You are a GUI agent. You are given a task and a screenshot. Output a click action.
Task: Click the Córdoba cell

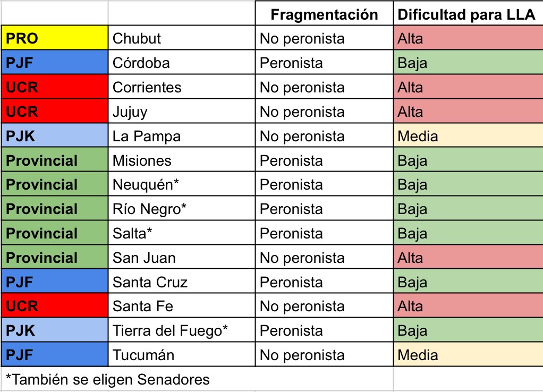(181, 63)
